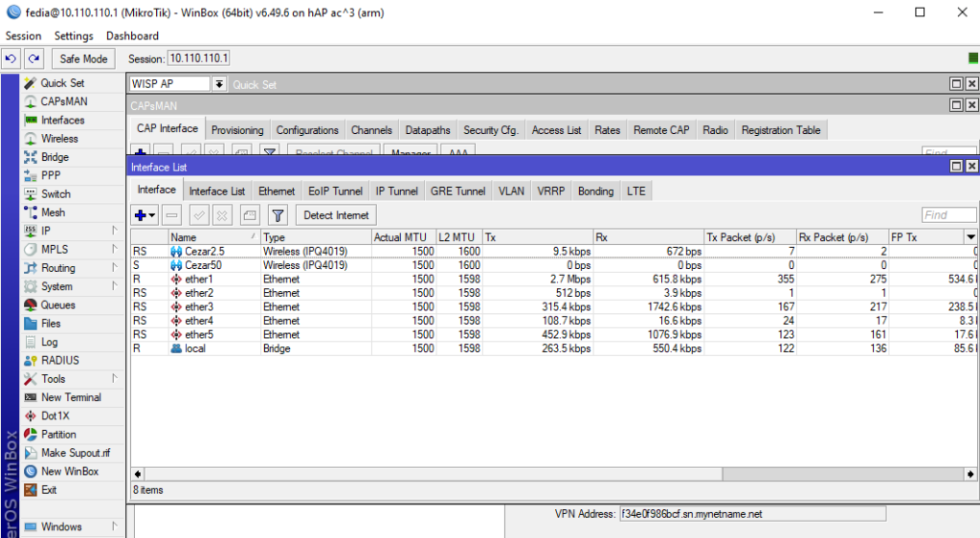The image size is (980, 538).
Task: Open Queues in sidebar
Action: [x=58, y=305]
